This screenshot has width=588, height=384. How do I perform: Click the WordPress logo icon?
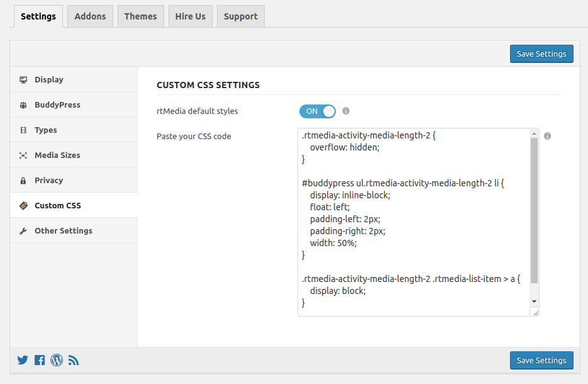(x=57, y=361)
